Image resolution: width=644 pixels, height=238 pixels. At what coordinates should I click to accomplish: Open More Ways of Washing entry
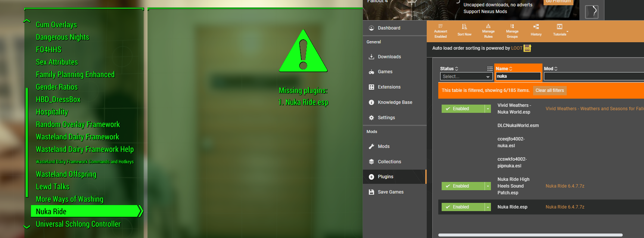tap(69, 199)
